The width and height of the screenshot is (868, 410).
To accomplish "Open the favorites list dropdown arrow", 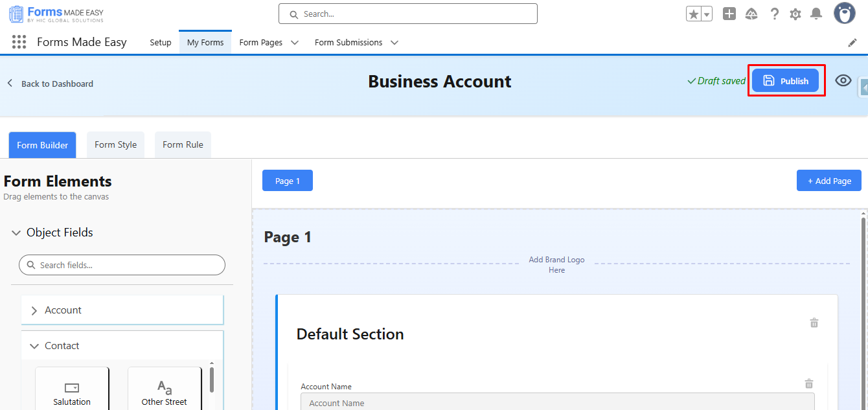I will click(707, 14).
